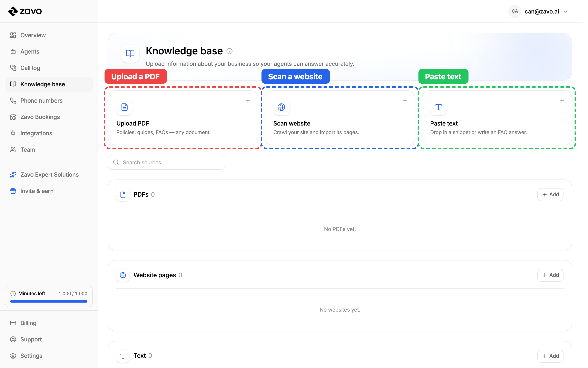Click the Text section T icon

(x=123, y=356)
